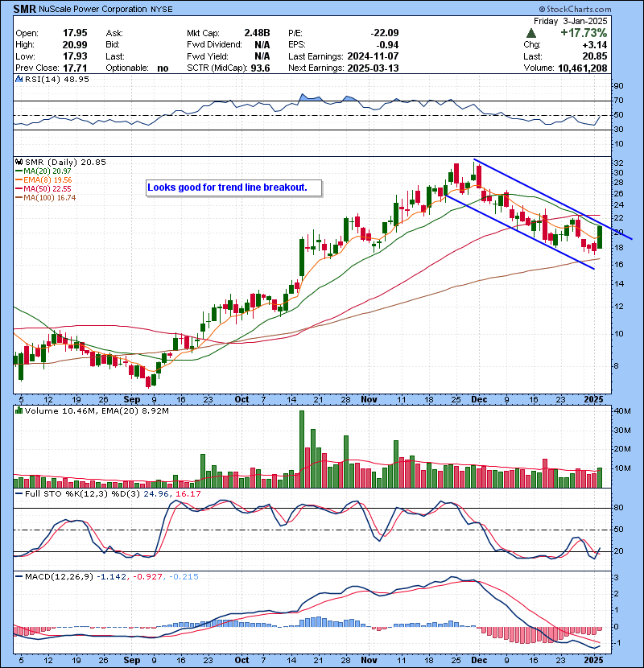
Task: Click the SCTR (MidCap) 93.6 value
Action: click(x=260, y=68)
